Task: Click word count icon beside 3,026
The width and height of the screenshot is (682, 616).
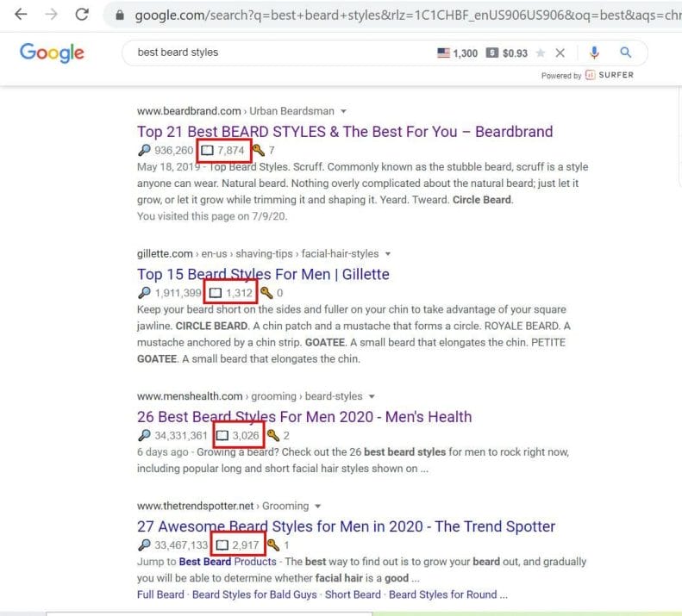Action: pyautogui.click(x=222, y=436)
